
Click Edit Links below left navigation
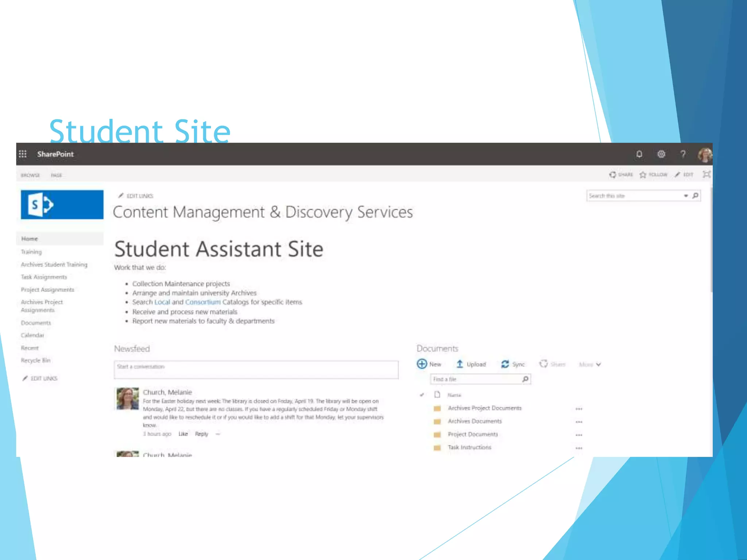[x=40, y=378]
